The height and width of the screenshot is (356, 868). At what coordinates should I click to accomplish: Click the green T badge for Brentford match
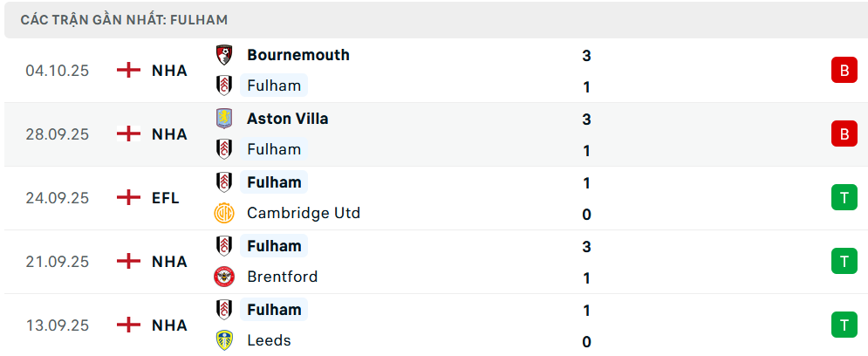pyautogui.click(x=844, y=262)
